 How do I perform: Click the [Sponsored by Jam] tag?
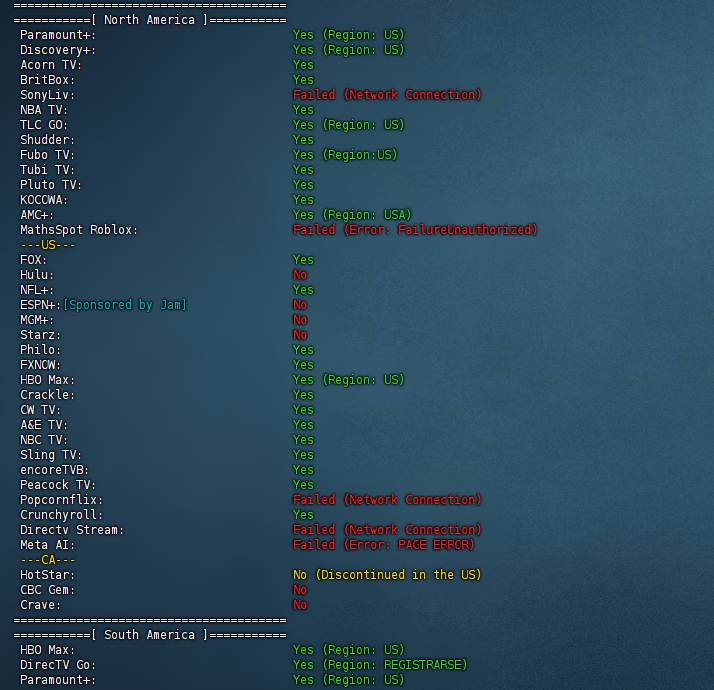point(125,305)
